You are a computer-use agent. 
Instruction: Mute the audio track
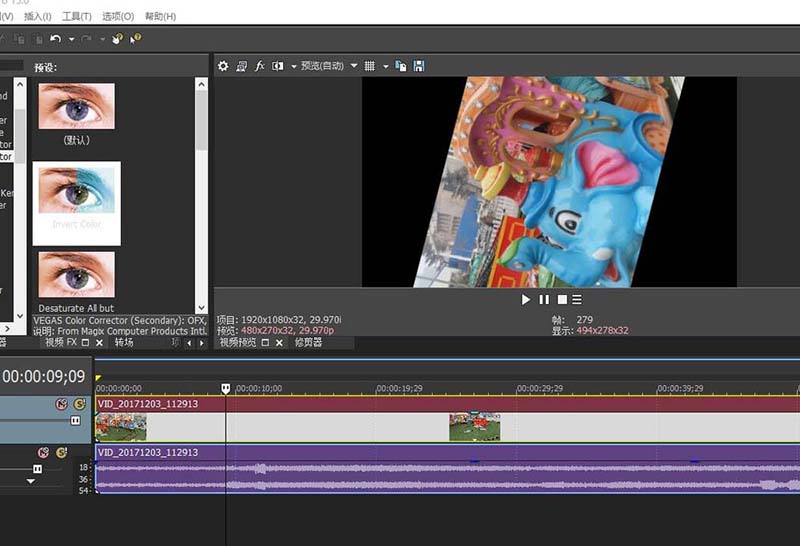pos(43,453)
